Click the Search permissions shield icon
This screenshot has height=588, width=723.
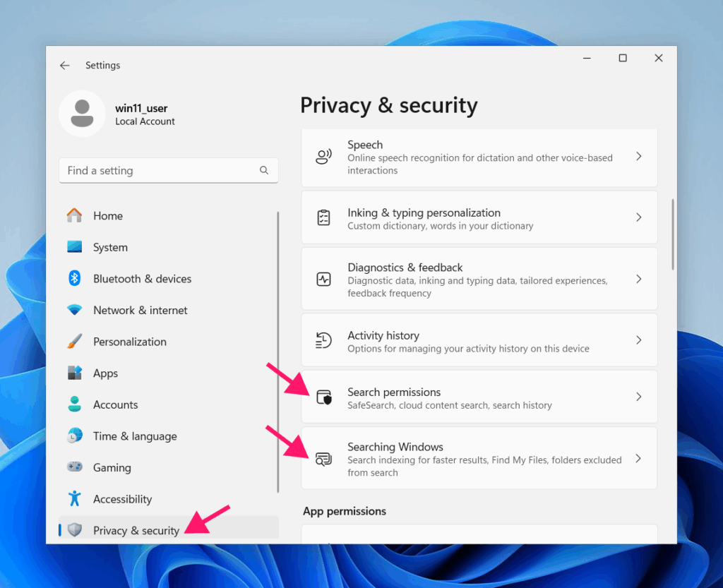tap(324, 397)
